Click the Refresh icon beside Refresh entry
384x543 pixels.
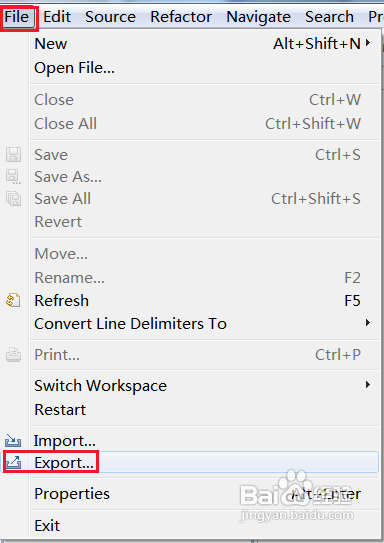pos(13,300)
